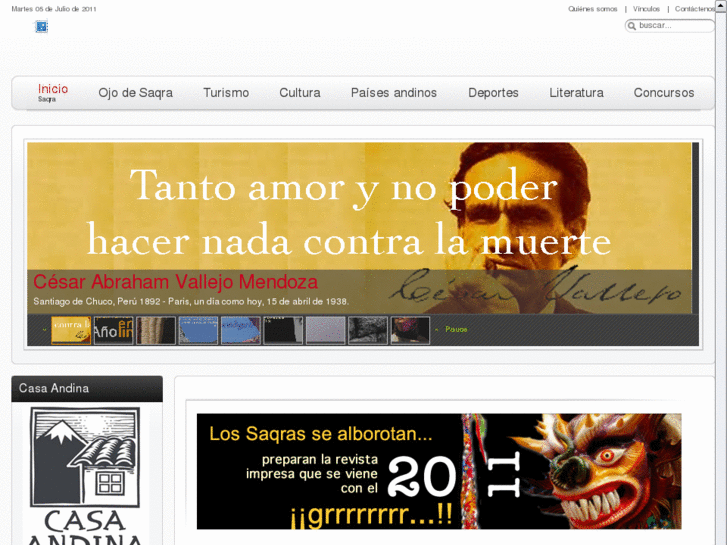
Task: Go to the Inicio menu item
Action: coord(53,92)
